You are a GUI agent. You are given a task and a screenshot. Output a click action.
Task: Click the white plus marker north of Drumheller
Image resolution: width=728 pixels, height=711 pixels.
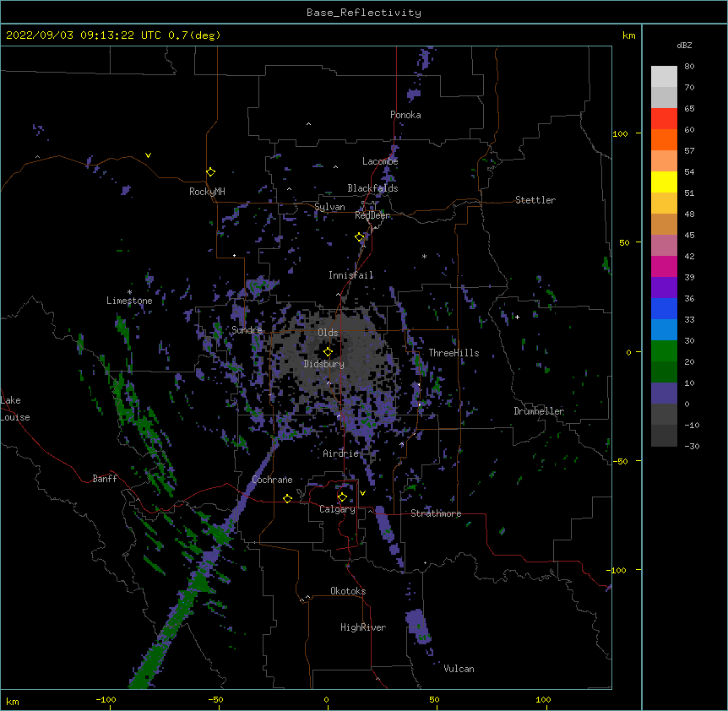pyautogui.click(x=517, y=317)
